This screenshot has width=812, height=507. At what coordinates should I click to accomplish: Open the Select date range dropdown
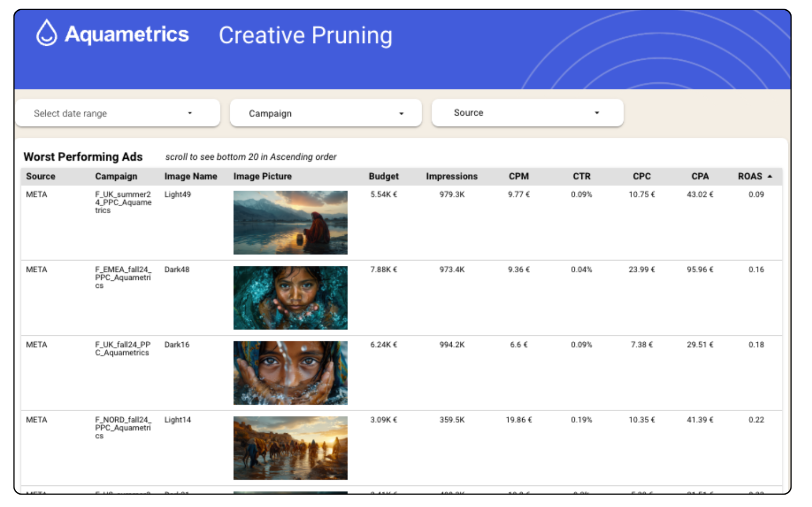[x=117, y=114]
